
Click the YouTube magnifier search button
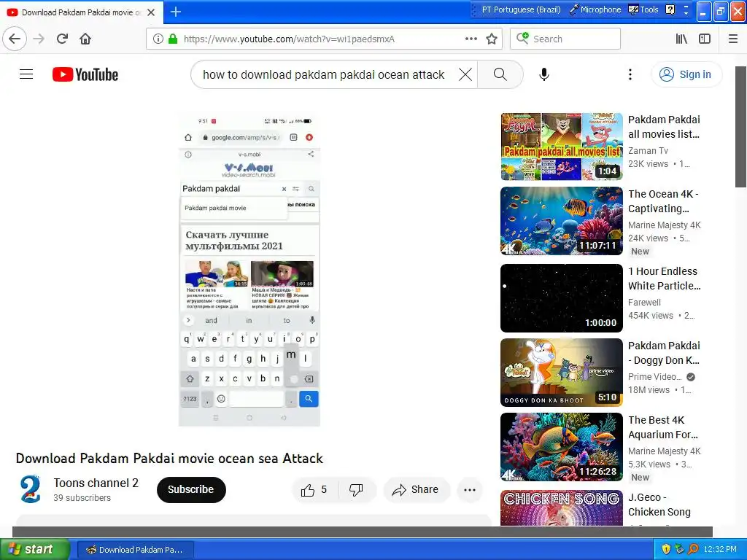pyautogui.click(x=500, y=74)
